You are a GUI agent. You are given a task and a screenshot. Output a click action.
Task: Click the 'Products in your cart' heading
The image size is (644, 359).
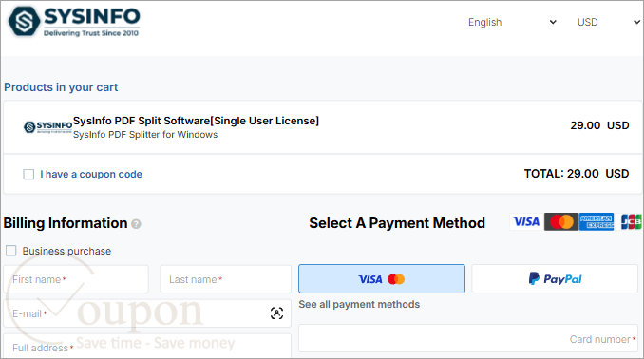(x=61, y=87)
